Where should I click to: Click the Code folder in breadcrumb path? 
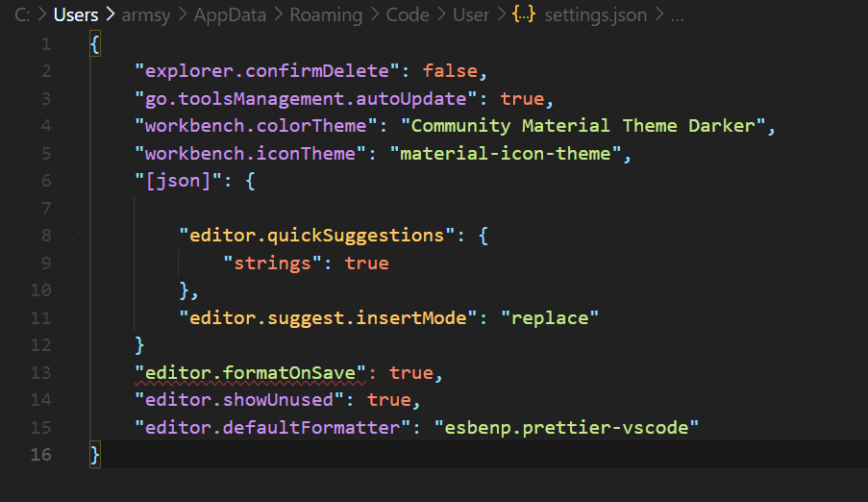click(408, 15)
